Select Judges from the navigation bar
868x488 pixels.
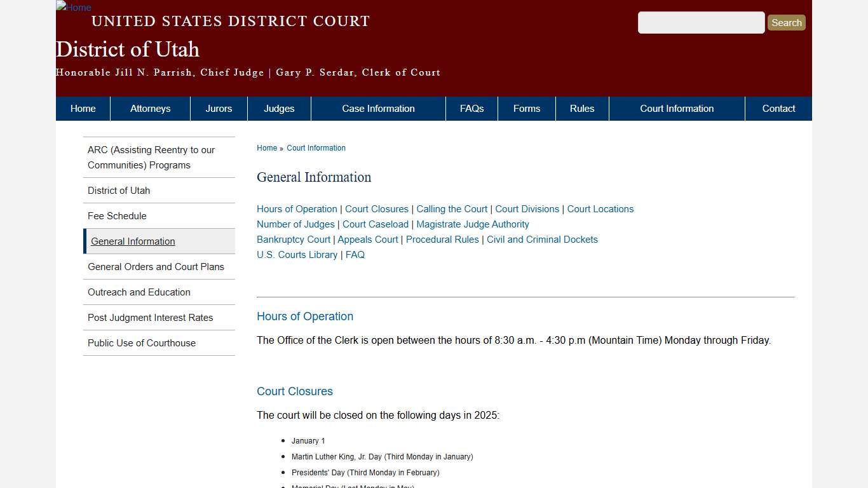click(x=279, y=108)
